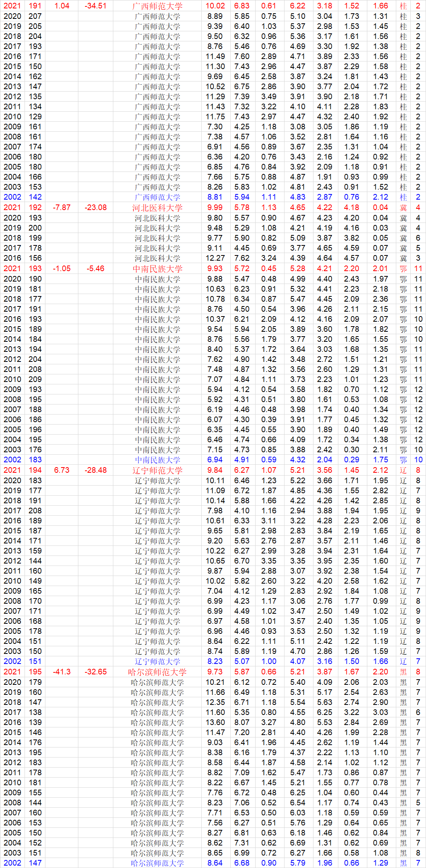
Task: Select 3.22 in 哈尔滨师范大学 2017 row
Action: click(352, 713)
